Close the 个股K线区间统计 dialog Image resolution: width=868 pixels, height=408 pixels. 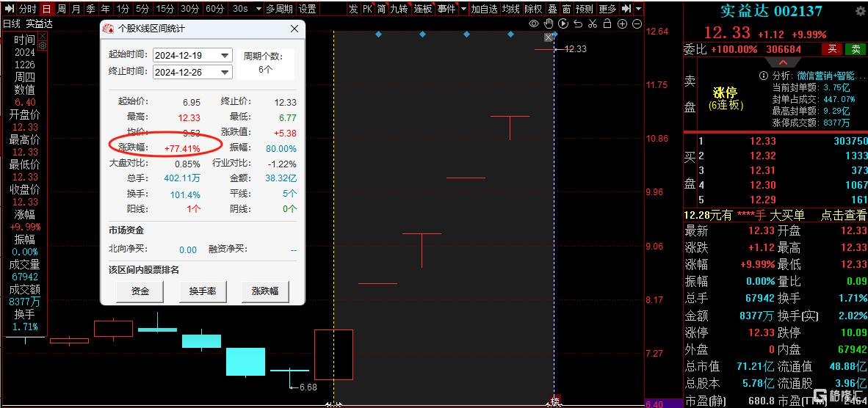(x=294, y=29)
